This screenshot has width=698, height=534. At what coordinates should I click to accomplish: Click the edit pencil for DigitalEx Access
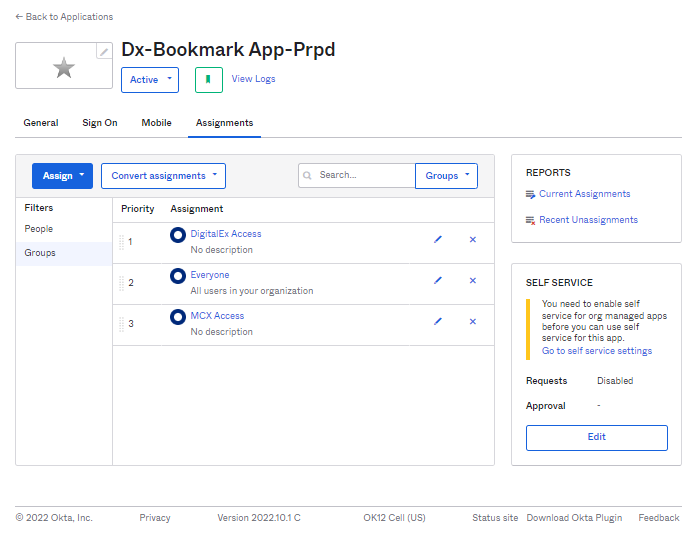(437, 240)
